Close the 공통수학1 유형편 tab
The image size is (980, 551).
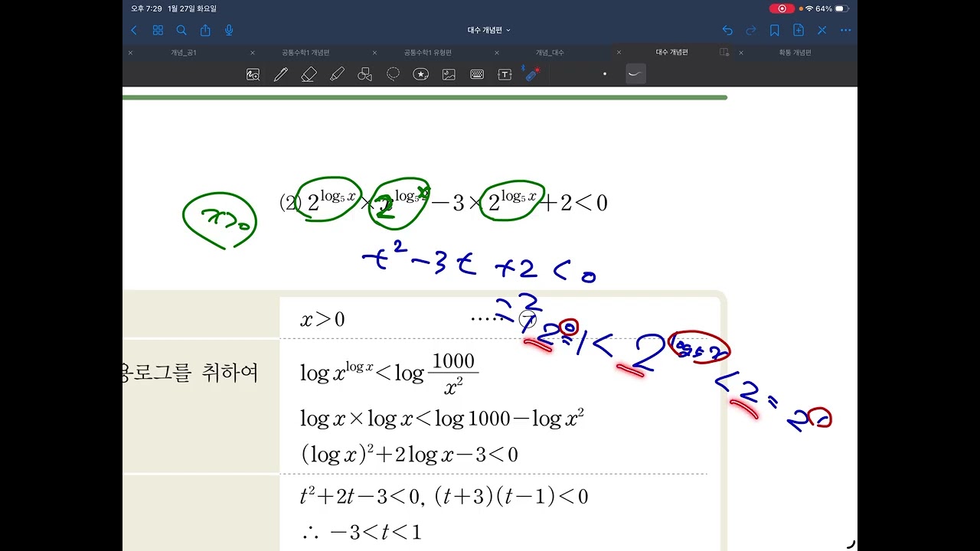[374, 53]
